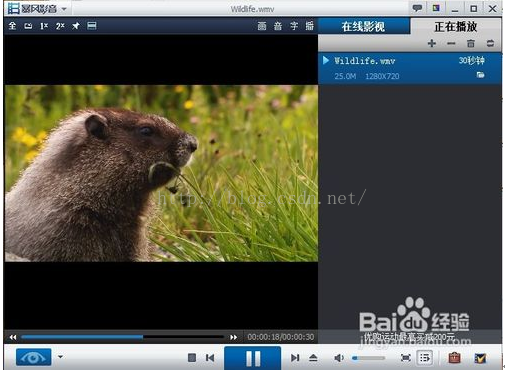
Task: Expand the dropdown arrow beside the eye button
Action: pyautogui.click(x=60, y=357)
